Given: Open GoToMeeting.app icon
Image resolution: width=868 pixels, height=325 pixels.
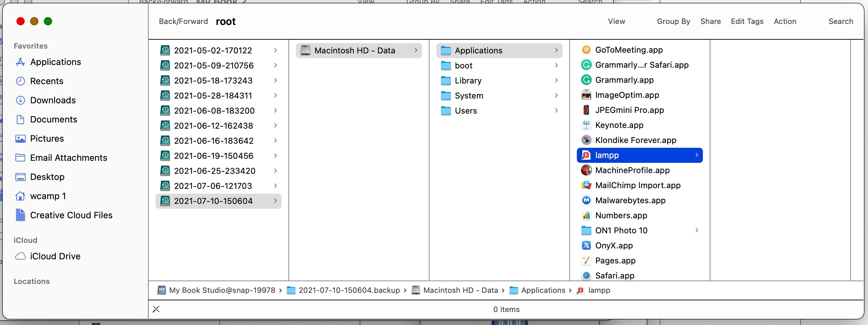Looking at the screenshot, I should [x=586, y=50].
